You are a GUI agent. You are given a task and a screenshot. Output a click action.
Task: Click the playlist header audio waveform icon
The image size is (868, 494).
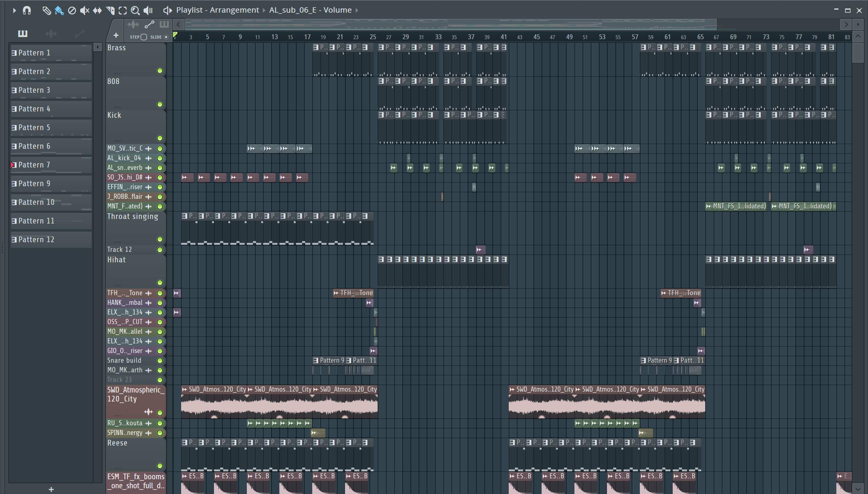pyautogui.click(x=133, y=24)
